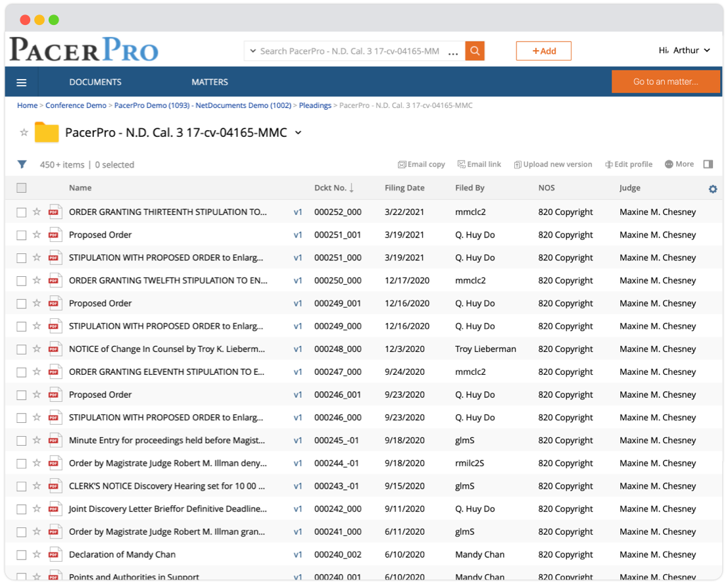Open PDF icon of Declaration of Mandy Chan
Image resolution: width=728 pixels, height=584 pixels.
[55, 554]
